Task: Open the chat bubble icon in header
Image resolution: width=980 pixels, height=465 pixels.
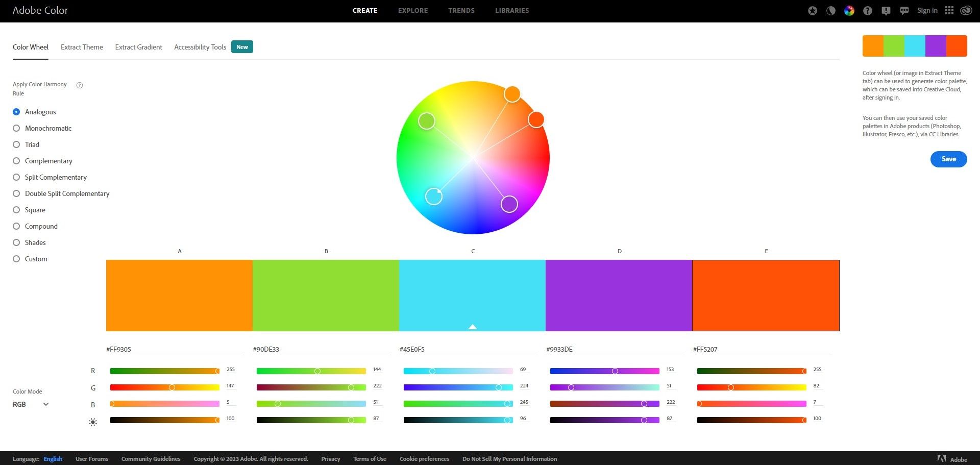Action: point(904,11)
